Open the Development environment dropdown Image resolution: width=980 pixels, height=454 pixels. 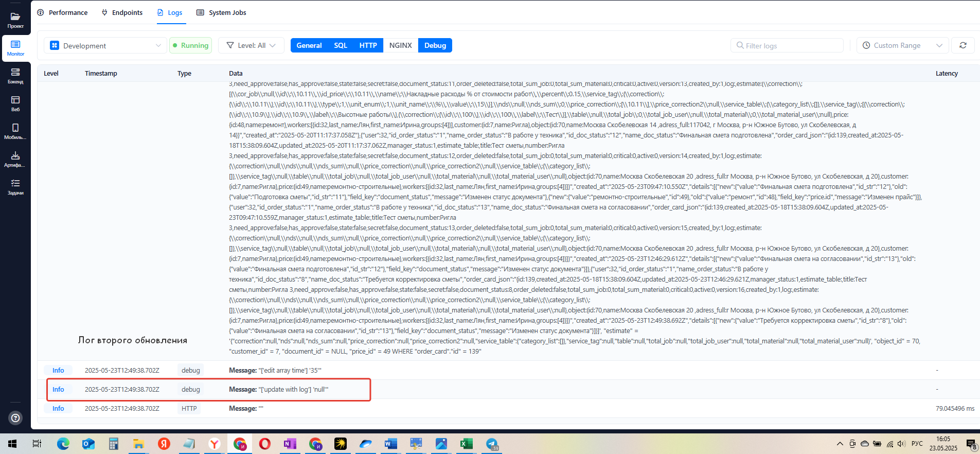[x=105, y=45]
